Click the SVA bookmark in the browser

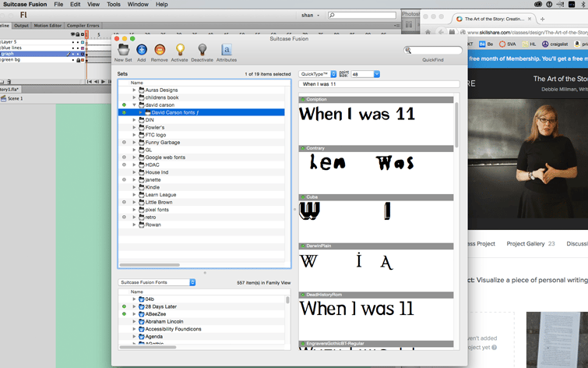pos(507,44)
